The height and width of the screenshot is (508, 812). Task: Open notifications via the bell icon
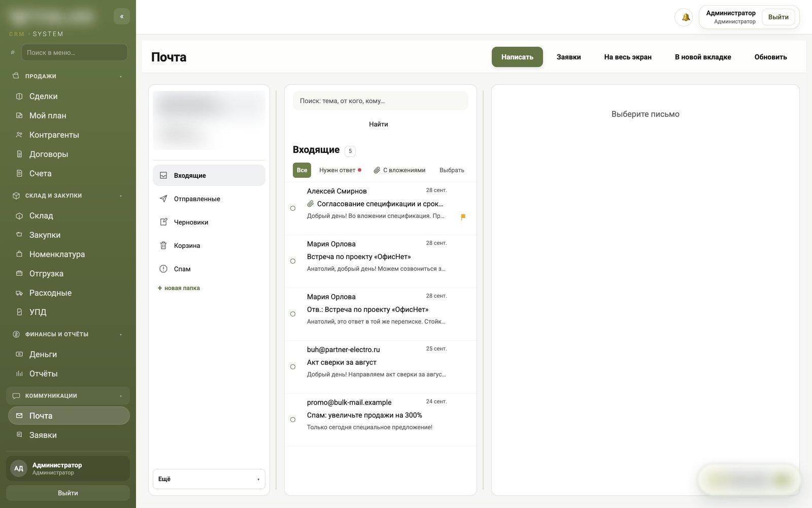pos(685,17)
